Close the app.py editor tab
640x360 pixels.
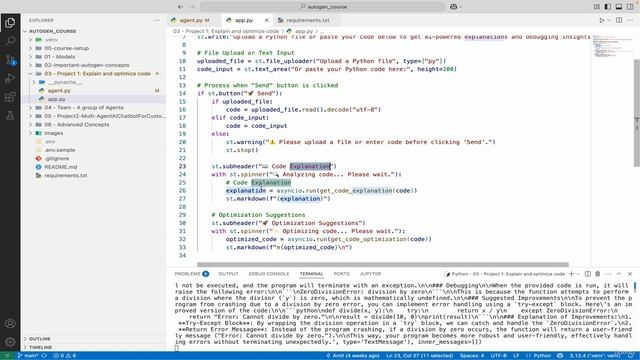coord(267,20)
